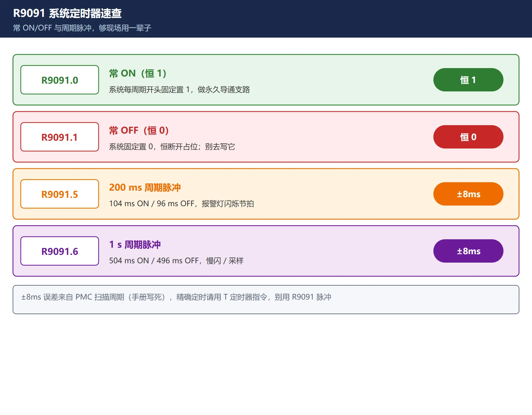The height and width of the screenshot is (415, 532).
Task: Select the 200 ms 周期脉冲 heading
Action: tap(145, 187)
